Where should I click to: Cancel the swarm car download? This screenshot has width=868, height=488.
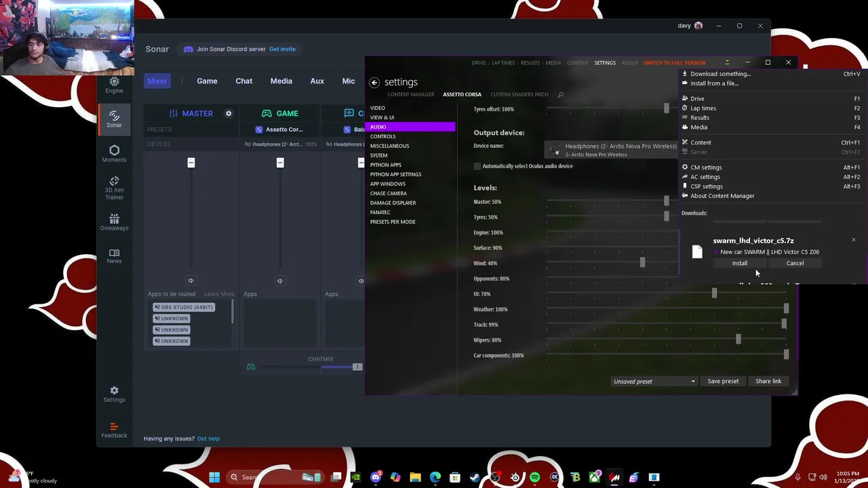795,263
